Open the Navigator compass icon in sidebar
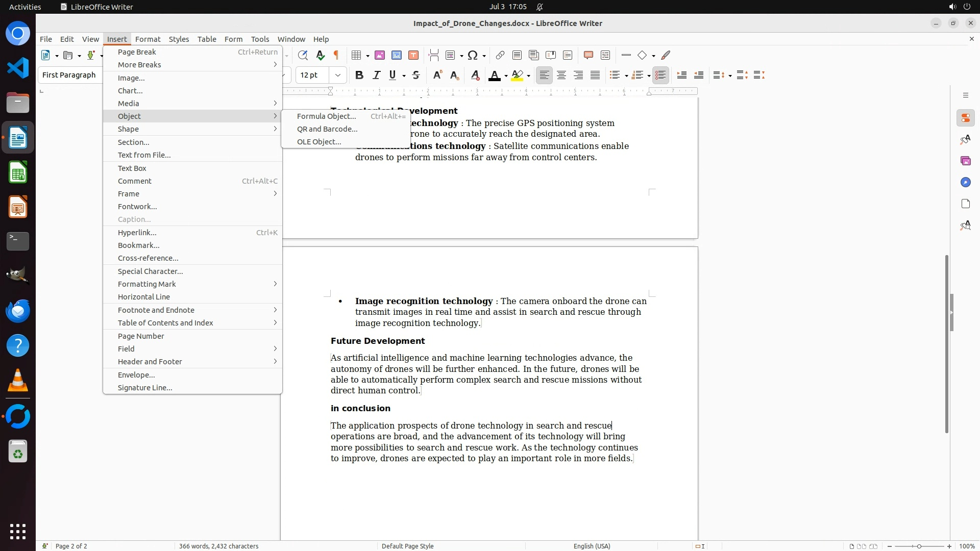 (x=965, y=183)
